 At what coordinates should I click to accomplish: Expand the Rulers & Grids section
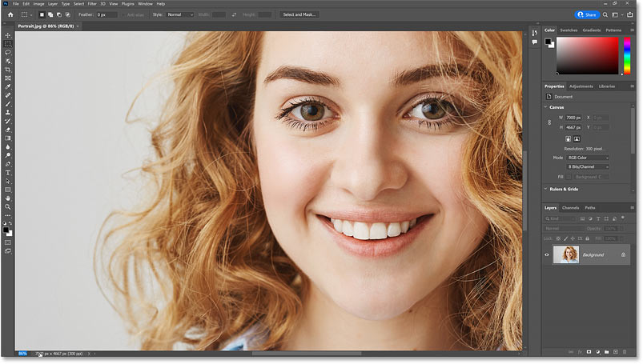(x=546, y=189)
